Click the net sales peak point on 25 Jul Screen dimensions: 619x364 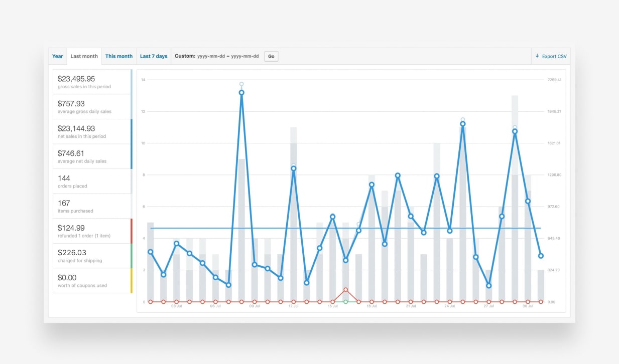tap(462, 123)
